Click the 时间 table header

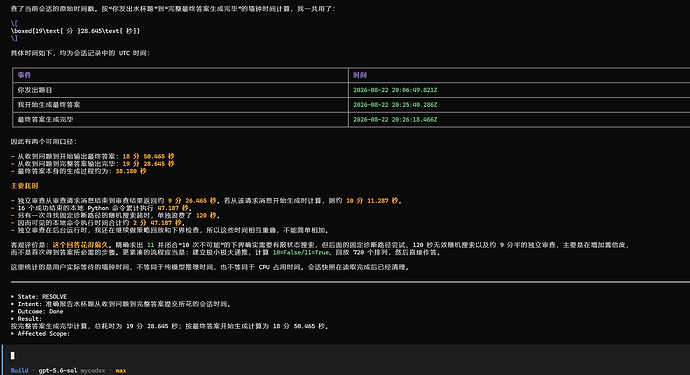pos(360,75)
